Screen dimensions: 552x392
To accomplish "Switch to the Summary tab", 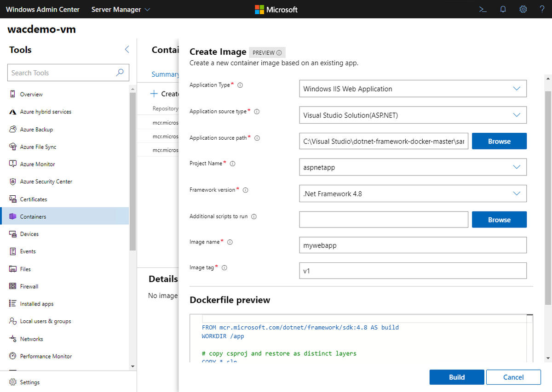I will pos(165,74).
